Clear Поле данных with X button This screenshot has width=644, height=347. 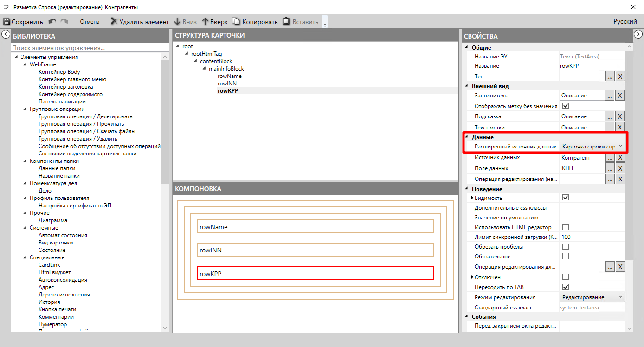click(x=620, y=168)
